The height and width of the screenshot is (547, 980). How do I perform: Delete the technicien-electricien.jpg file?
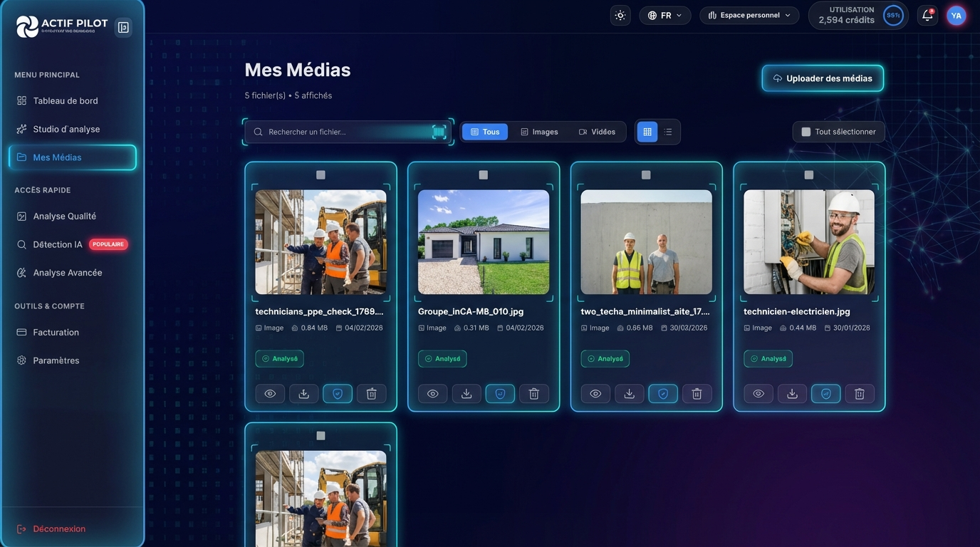pos(860,394)
